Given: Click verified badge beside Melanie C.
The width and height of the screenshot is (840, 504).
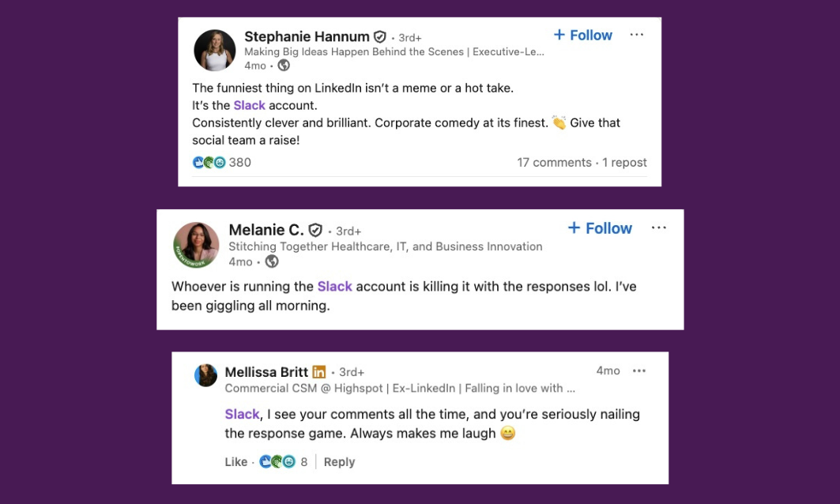Looking at the screenshot, I should [x=315, y=230].
